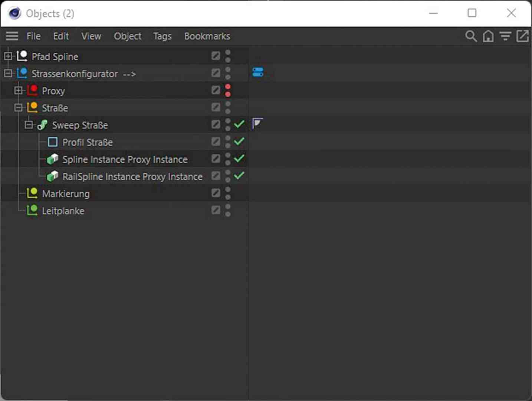Disable the green checkmark on Sweep Straße
Screen dimensions: 532x401
pyautogui.click(x=239, y=124)
